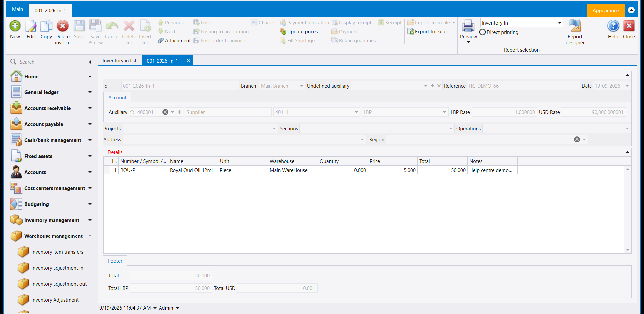The image size is (644, 314).
Task: Click the Attachment paperclip icon
Action: click(x=161, y=41)
